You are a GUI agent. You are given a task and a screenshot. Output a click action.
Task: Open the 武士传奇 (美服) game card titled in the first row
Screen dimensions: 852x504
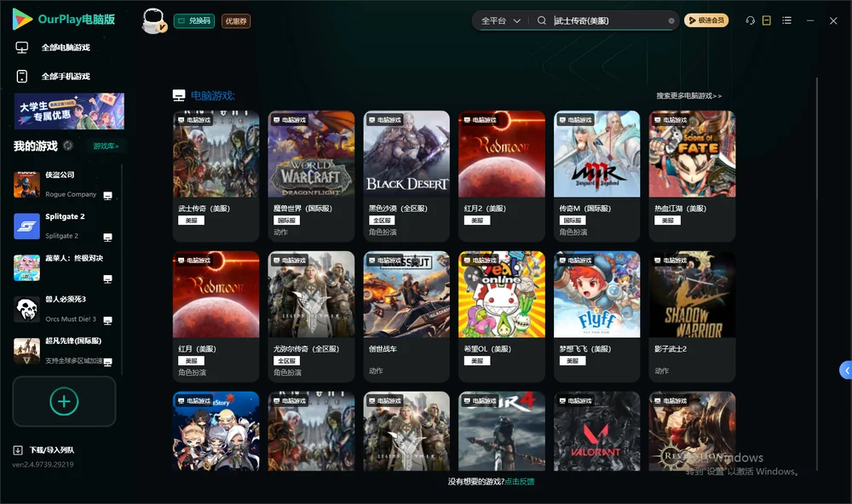click(216, 176)
